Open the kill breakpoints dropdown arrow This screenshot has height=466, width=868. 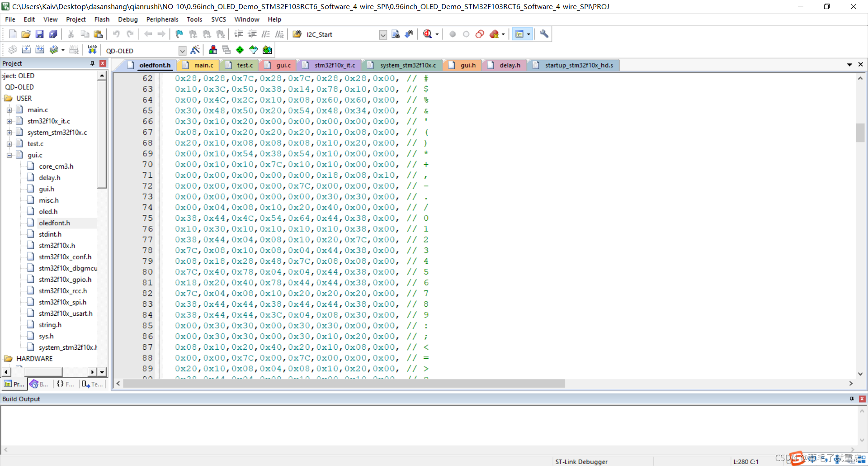pyautogui.click(x=503, y=34)
